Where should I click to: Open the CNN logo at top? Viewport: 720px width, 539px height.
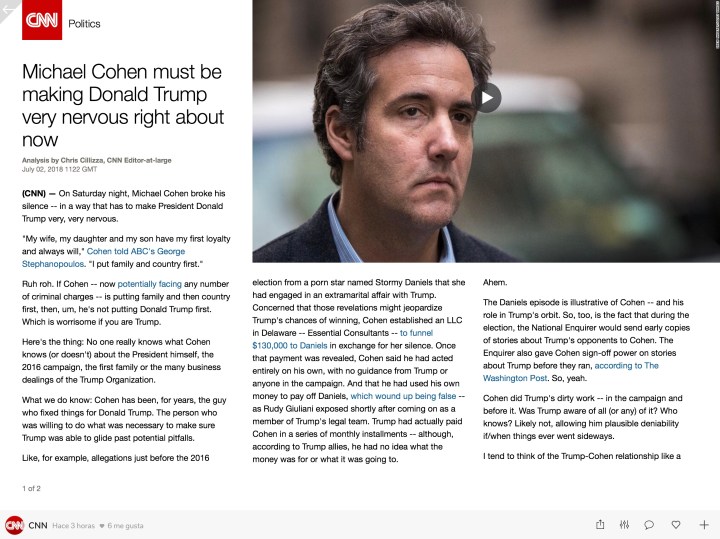42,20
